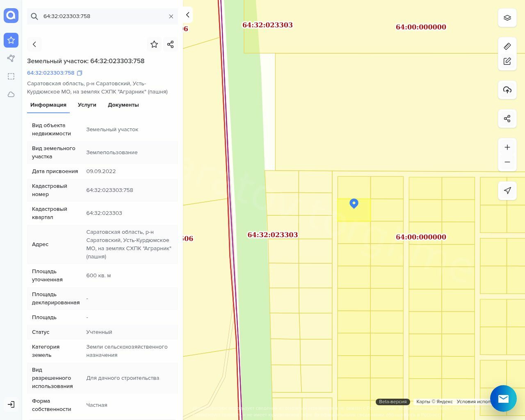Viewport: 525px width, 420px height.
Task: Add the land plot to favorites
Action: click(154, 44)
